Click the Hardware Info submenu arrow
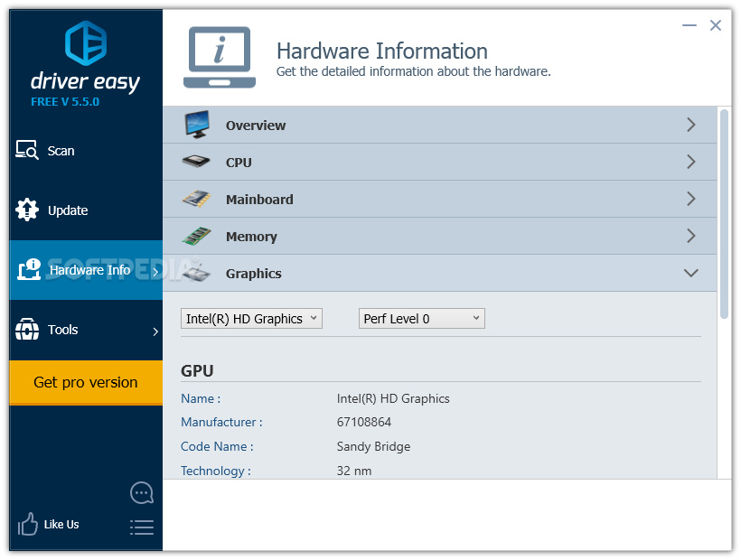741x560 pixels. (155, 272)
